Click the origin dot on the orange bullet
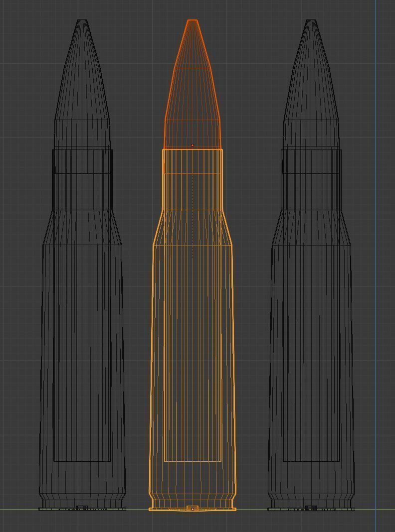The image size is (395, 532). pyautogui.click(x=192, y=145)
